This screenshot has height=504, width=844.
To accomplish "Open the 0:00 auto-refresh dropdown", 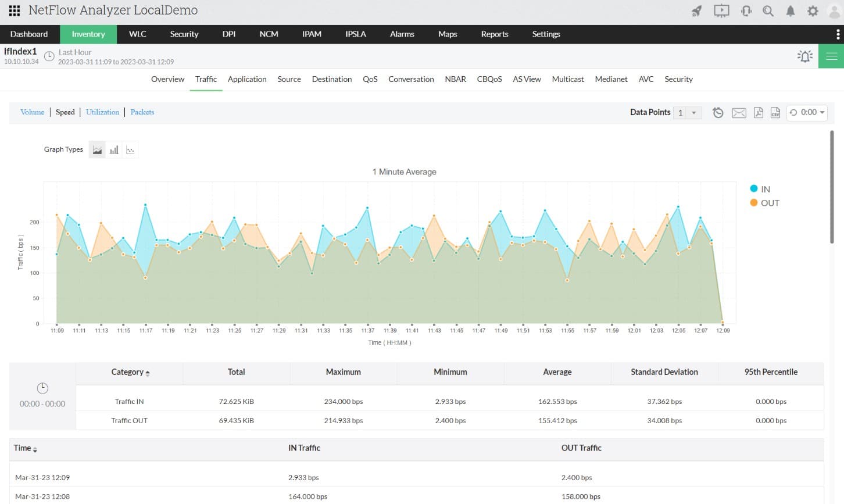I will 807,112.
